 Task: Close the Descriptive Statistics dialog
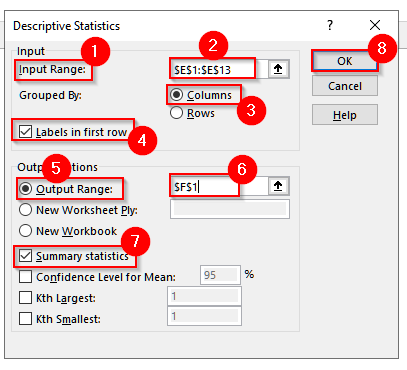(x=375, y=25)
